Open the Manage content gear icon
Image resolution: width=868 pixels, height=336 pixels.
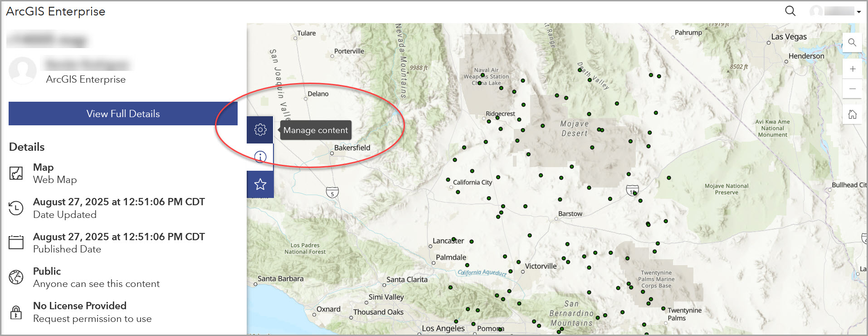(260, 130)
